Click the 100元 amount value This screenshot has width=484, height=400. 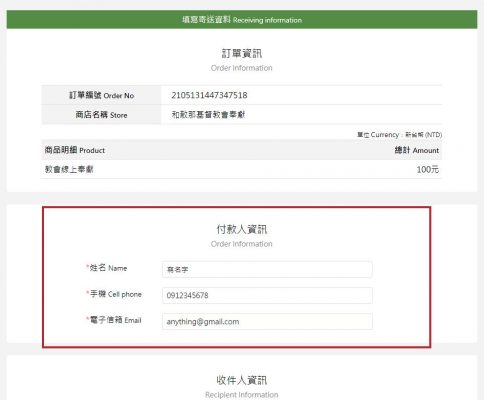click(x=428, y=169)
